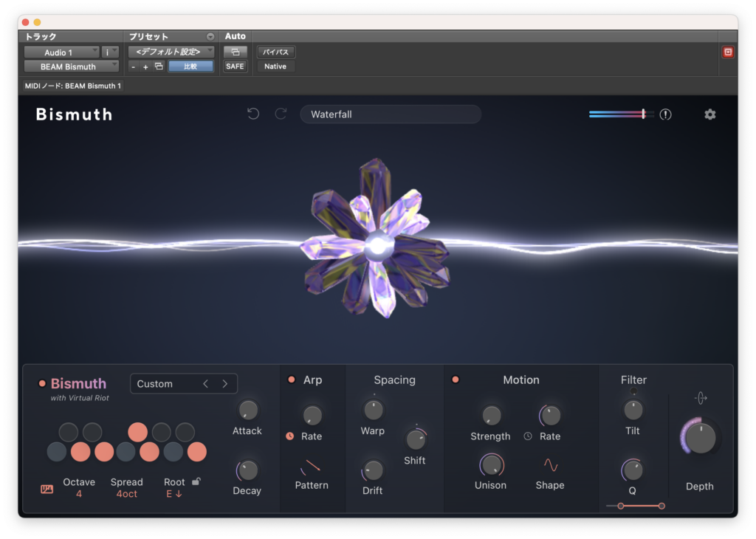
Task: Disable the active G note circle
Action: [x=149, y=452]
